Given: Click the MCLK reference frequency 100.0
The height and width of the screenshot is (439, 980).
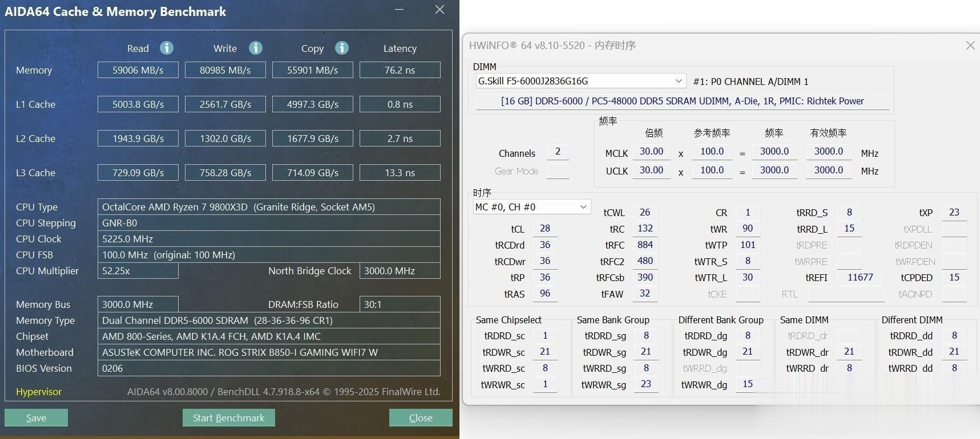Looking at the screenshot, I should pos(712,152).
